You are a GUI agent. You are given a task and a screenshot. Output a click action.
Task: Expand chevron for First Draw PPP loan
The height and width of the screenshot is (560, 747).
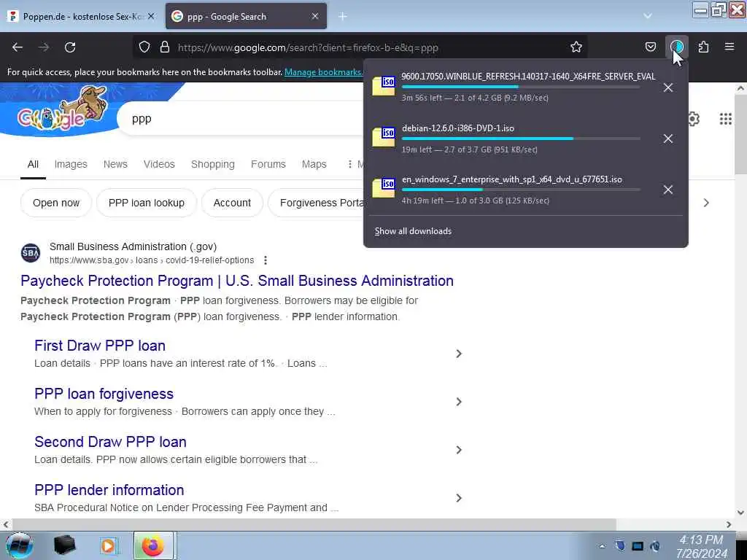point(458,354)
